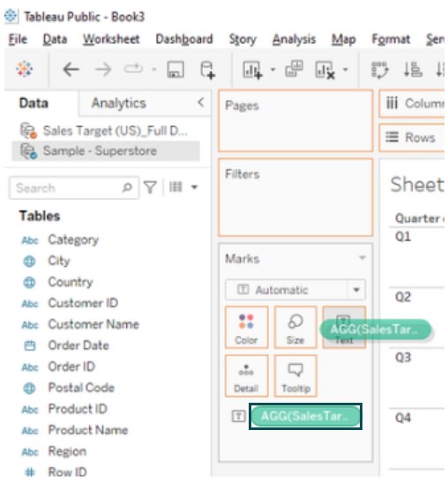
Task: Click the Search fields input box
Action: pyautogui.click(x=74, y=188)
